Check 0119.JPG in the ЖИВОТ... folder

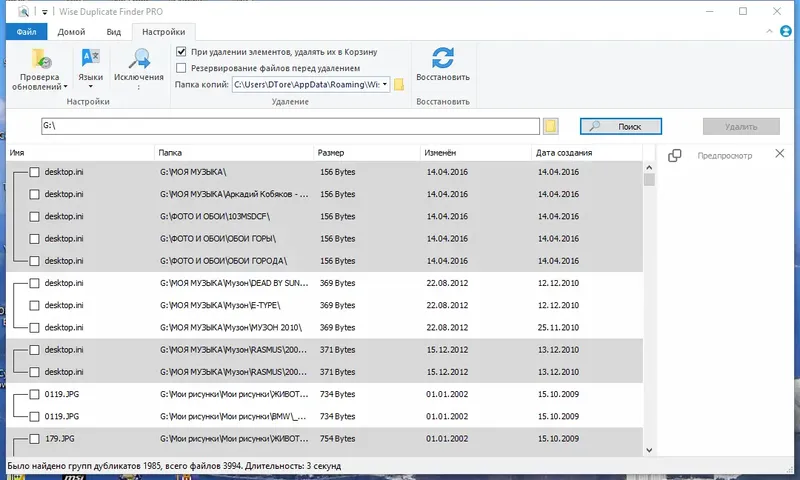point(34,394)
